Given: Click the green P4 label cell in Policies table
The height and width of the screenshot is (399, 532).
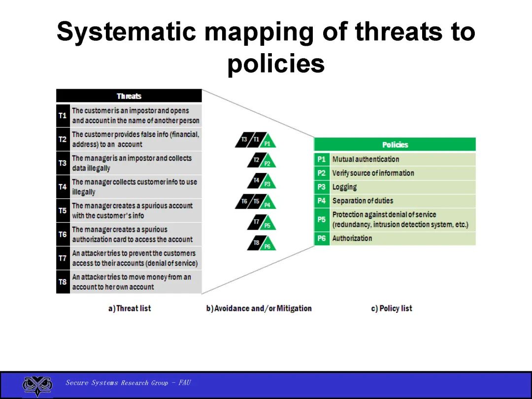Looking at the screenshot, I should click(322, 201).
